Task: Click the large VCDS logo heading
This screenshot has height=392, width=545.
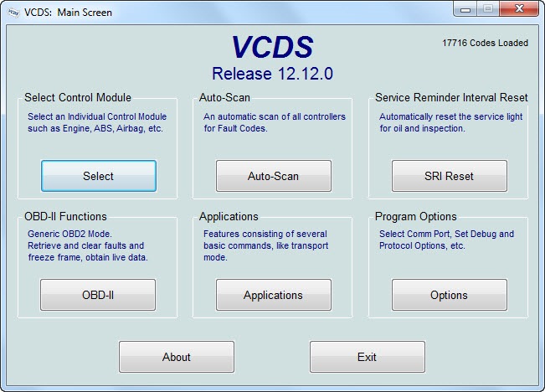Action: click(273, 47)
